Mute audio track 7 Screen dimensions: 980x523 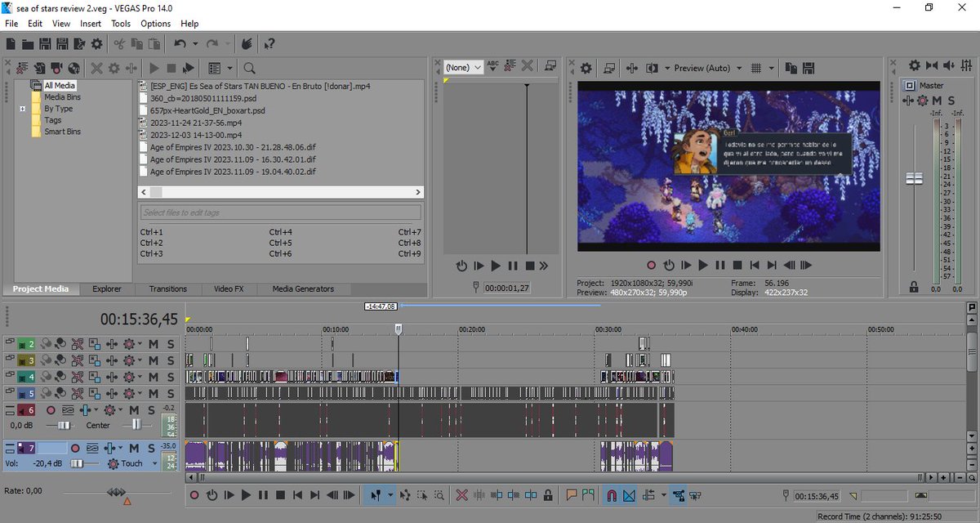pos(134,448)
